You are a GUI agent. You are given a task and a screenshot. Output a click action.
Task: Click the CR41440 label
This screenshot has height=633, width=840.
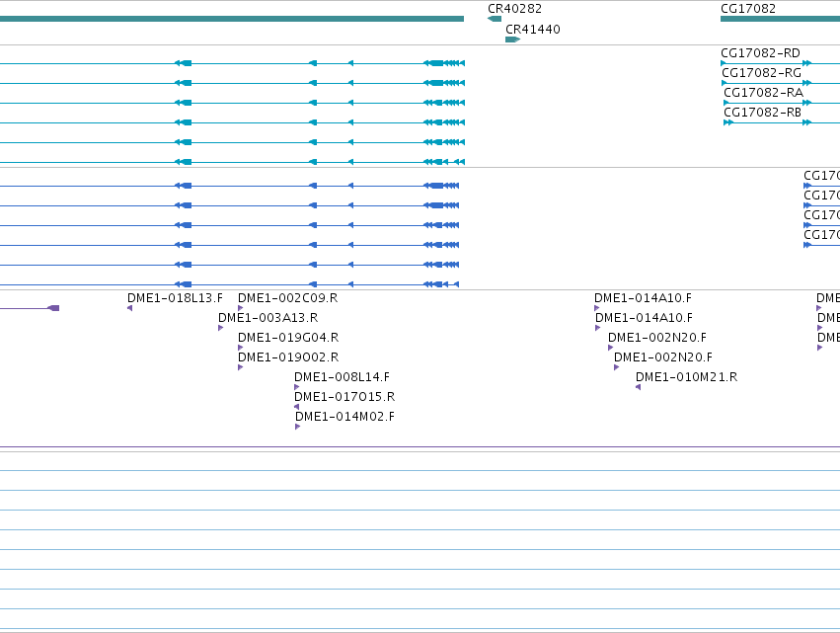click(x=533, y=30)
